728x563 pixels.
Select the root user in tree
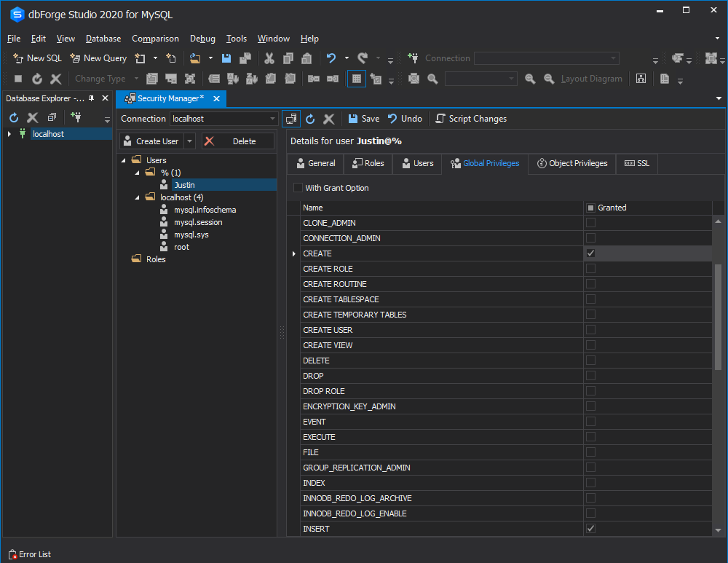(181, 247)
